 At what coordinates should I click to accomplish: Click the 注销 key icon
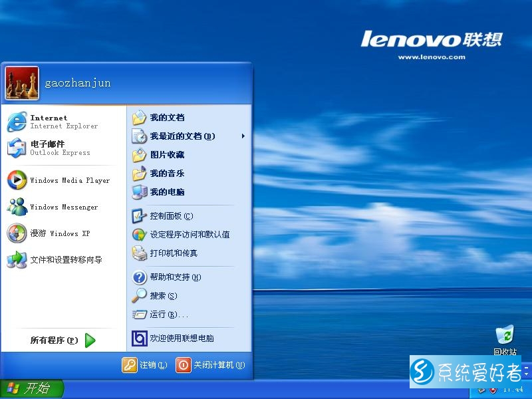point(129,365)
